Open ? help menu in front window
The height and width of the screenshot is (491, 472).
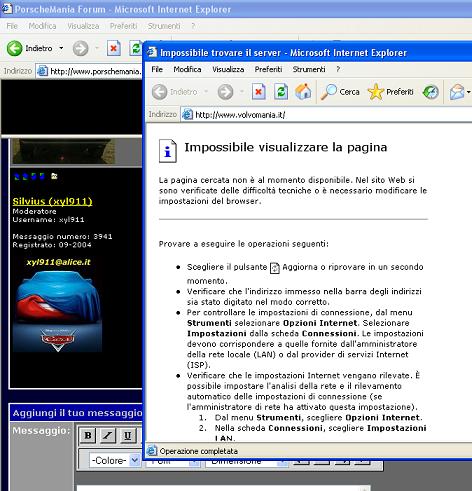point(338,69)
